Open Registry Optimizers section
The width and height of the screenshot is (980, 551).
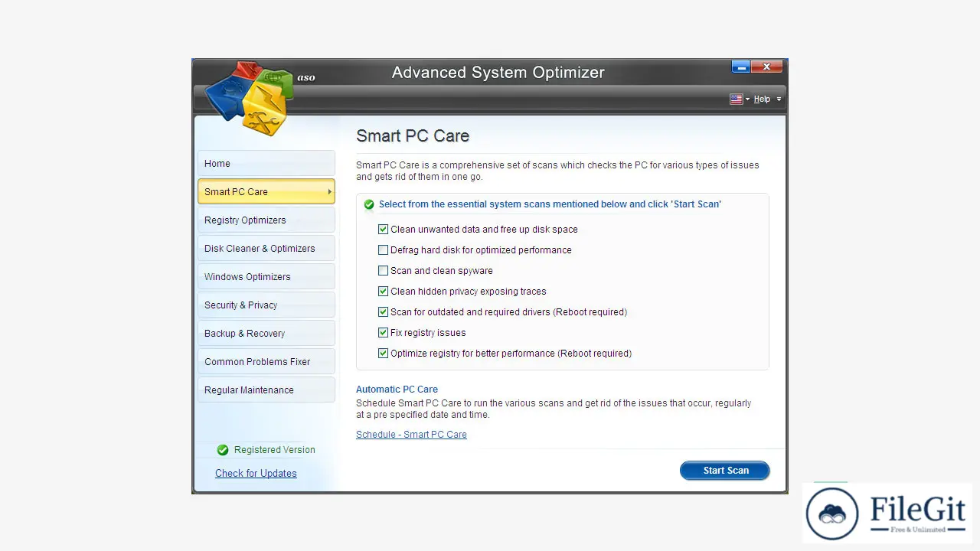pos(266,220)
